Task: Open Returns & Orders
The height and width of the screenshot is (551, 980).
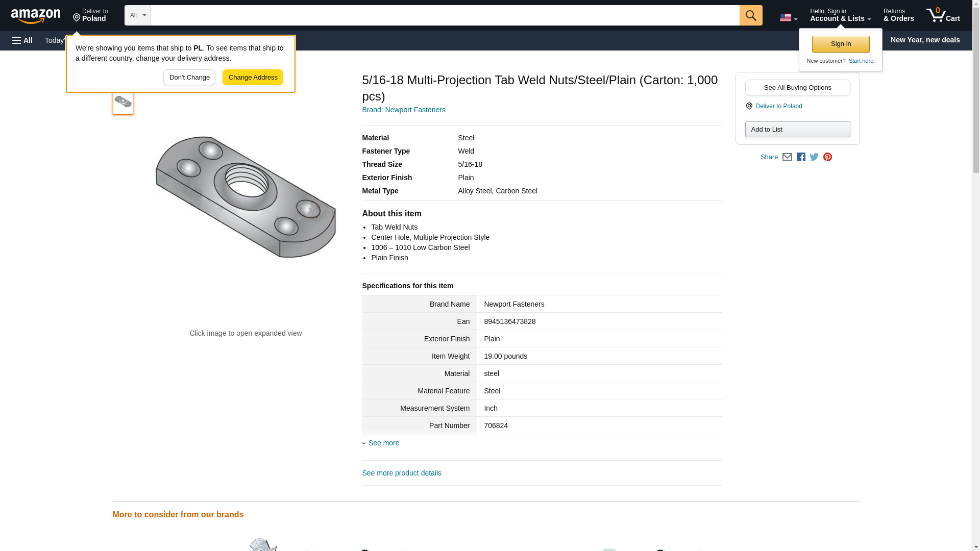Action: [x=898, y=15]
